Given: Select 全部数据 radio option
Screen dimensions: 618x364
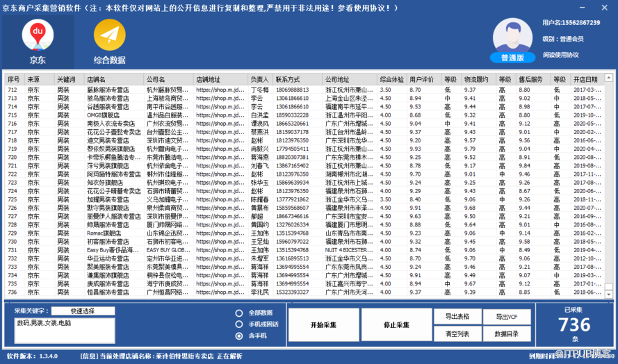Looking at the screenshot, I should 239,313.
